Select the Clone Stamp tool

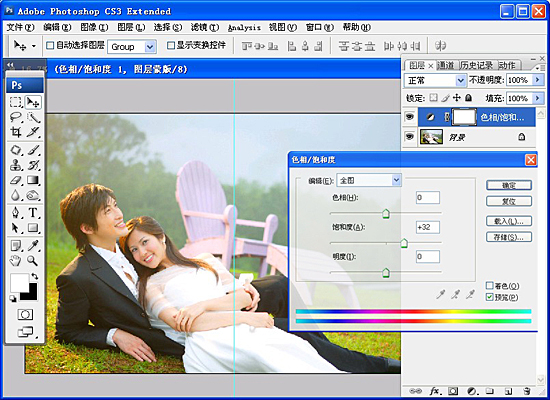(x=15, y=165)
